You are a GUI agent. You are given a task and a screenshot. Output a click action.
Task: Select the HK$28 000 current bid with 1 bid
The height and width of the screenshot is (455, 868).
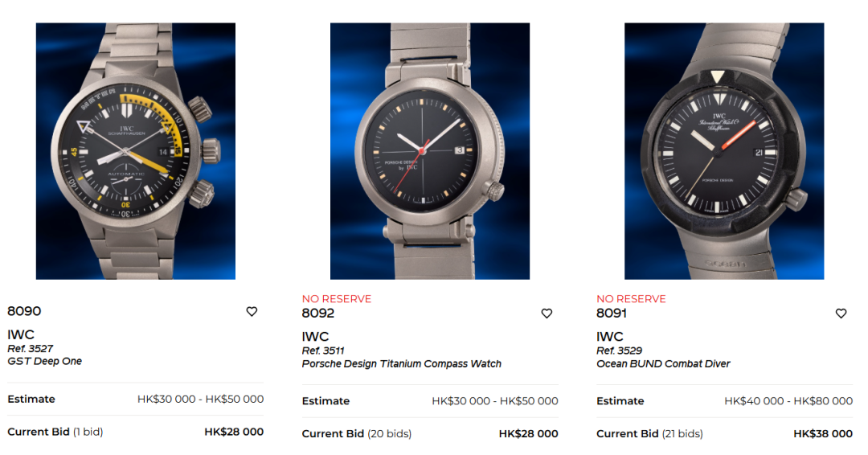click(234, 432)
